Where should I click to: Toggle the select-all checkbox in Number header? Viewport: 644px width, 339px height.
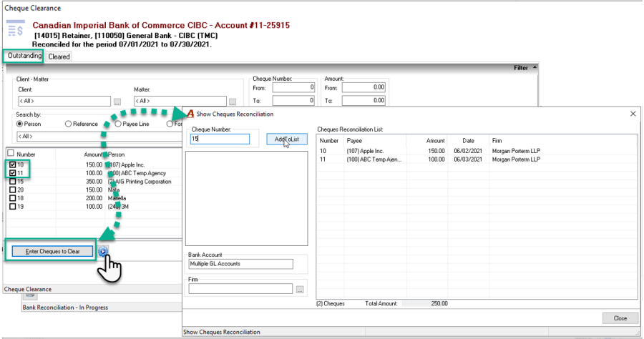tap(11, 153)
